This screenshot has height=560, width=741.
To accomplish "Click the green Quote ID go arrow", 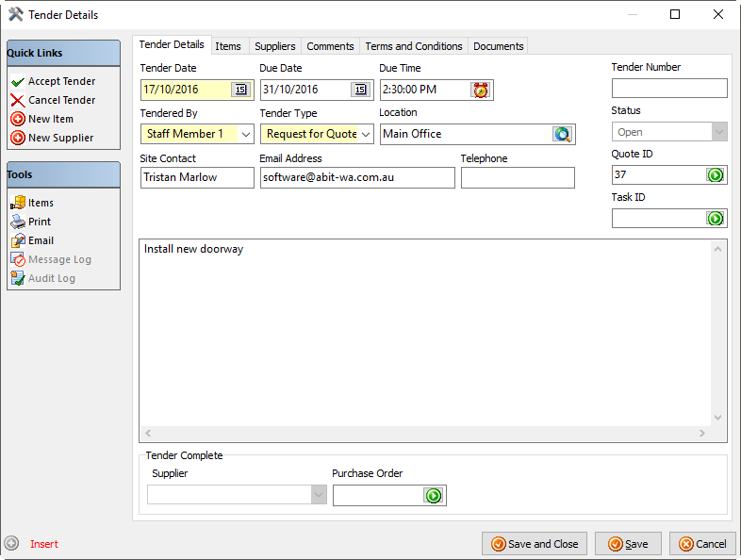I will point(716,175).
